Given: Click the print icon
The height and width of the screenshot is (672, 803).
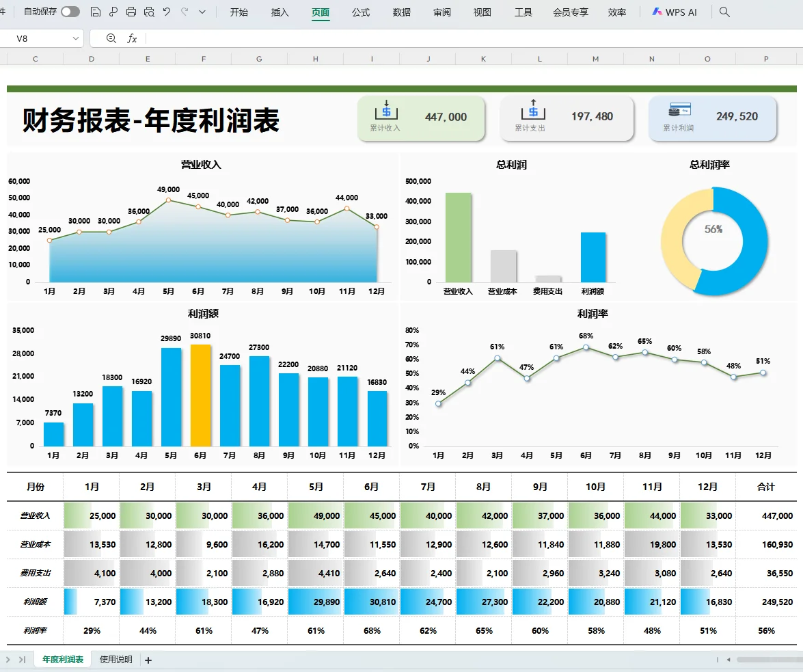Looking at the screenshot, I should 131,12.
